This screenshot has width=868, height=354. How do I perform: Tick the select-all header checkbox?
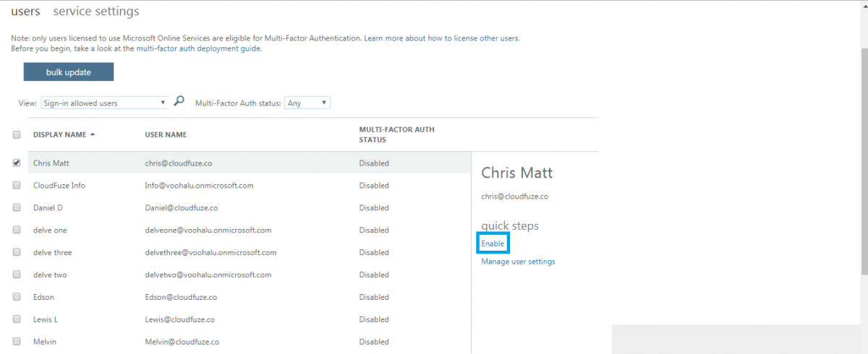point(17,134)
